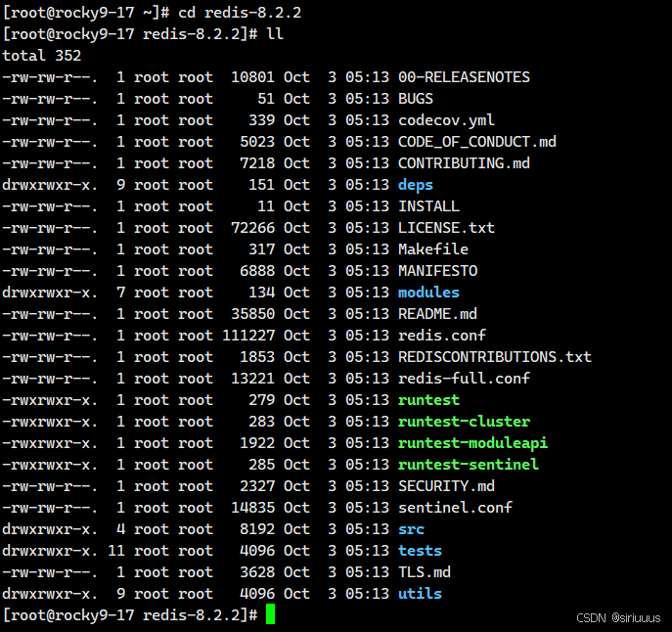672x632 pixels.
Task: Select the modules directory name
Action: coord(428,293)
